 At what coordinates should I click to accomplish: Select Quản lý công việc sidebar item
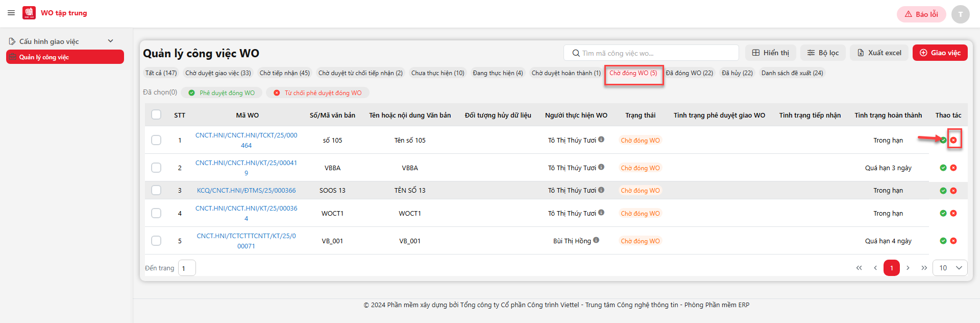[x=65, y=57]
